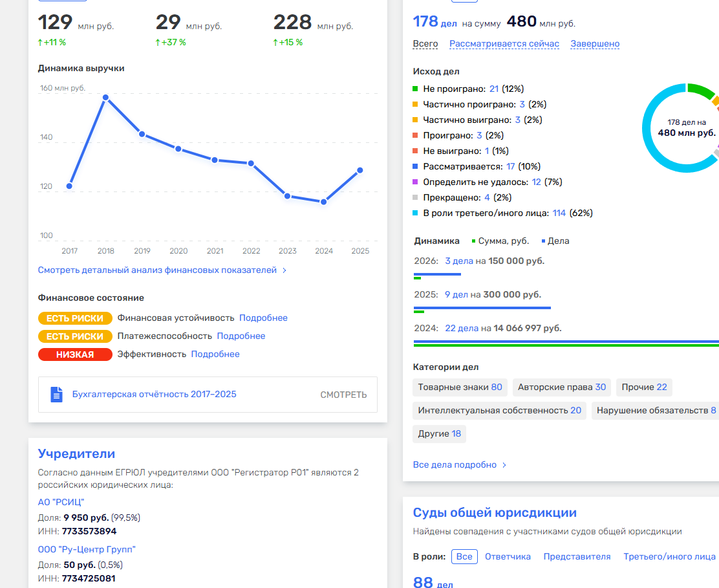Open 'Подробнее' next to Эффективность

point(215,354)
